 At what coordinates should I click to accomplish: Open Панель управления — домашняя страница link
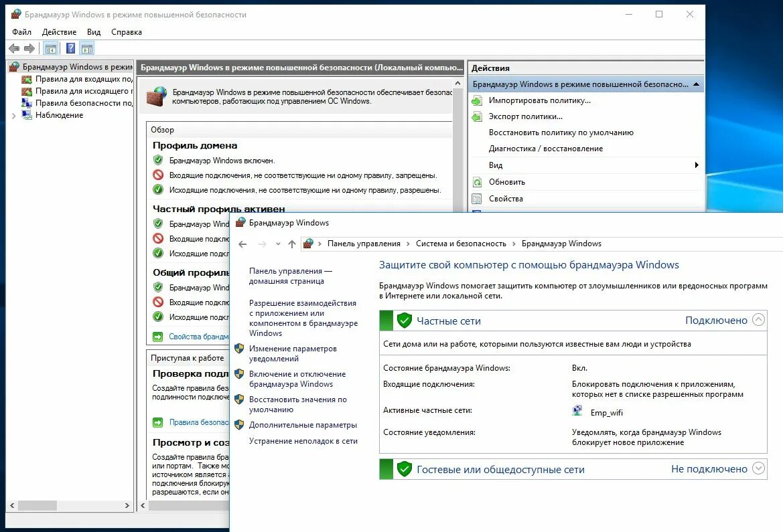click(x=291, y=276)
